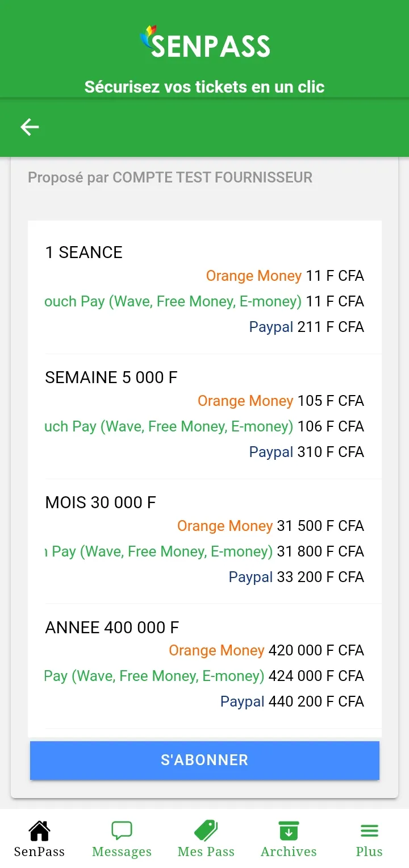Image resolution: width=409 pixels, height=868 pixels.
Task: Open the Archives box icon
Action: (289, 831)
